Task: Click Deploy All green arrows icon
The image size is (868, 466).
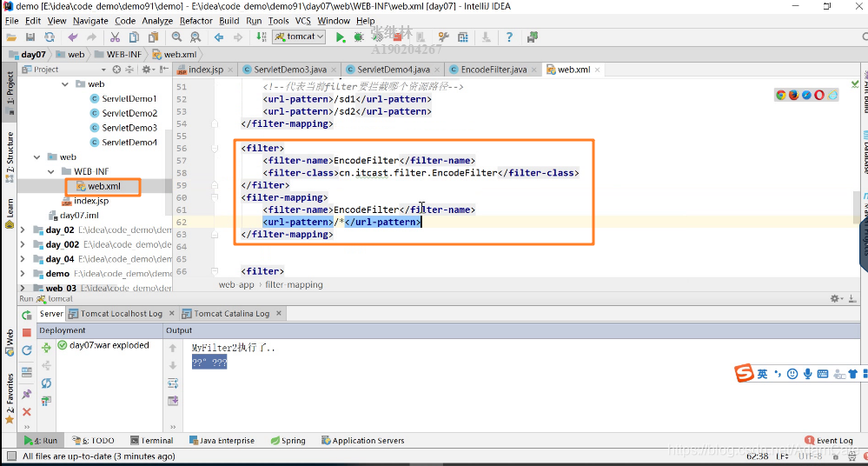Action: click(x=47, y=348)
